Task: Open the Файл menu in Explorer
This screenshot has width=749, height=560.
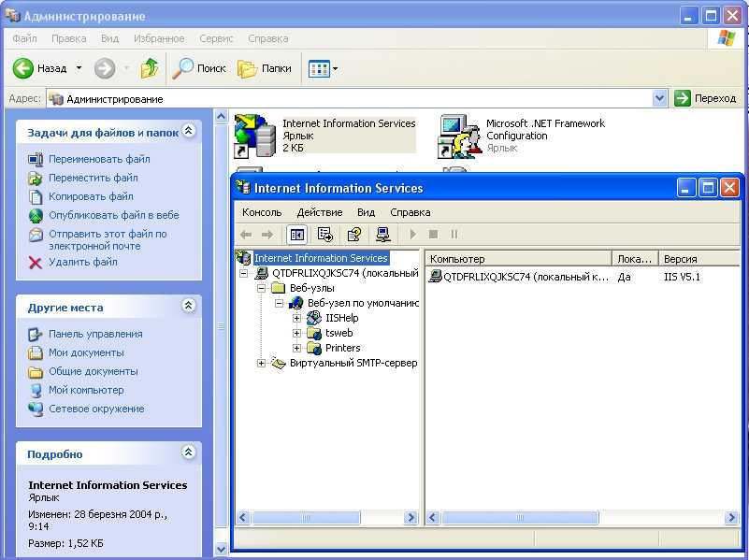Action: coord(24,38)
